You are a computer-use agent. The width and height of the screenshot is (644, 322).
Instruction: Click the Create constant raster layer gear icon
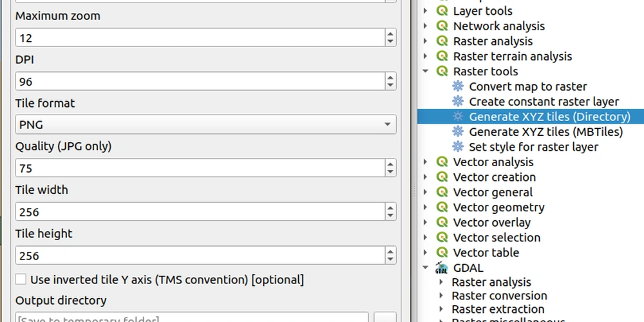458,101
